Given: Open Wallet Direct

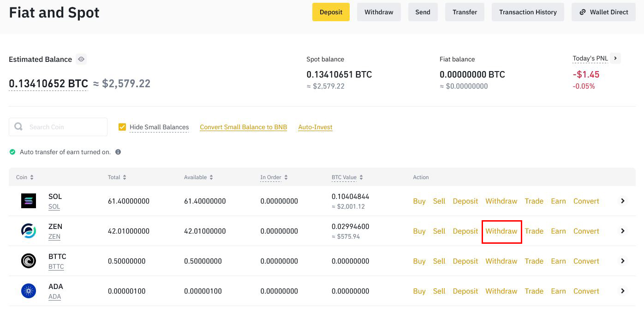Looking at the screenshot, I should (604, 12).
